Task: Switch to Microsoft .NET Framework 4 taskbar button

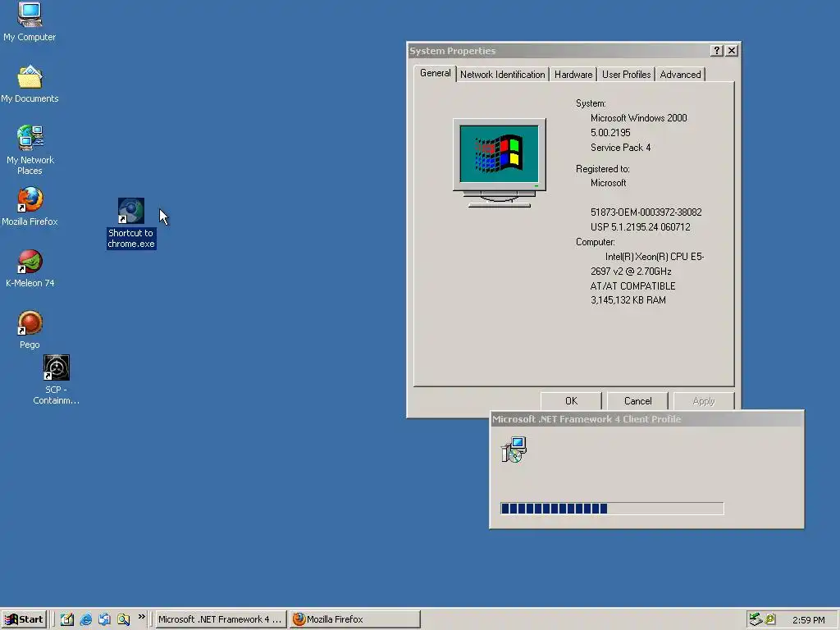Action: [x=220, y=619]
